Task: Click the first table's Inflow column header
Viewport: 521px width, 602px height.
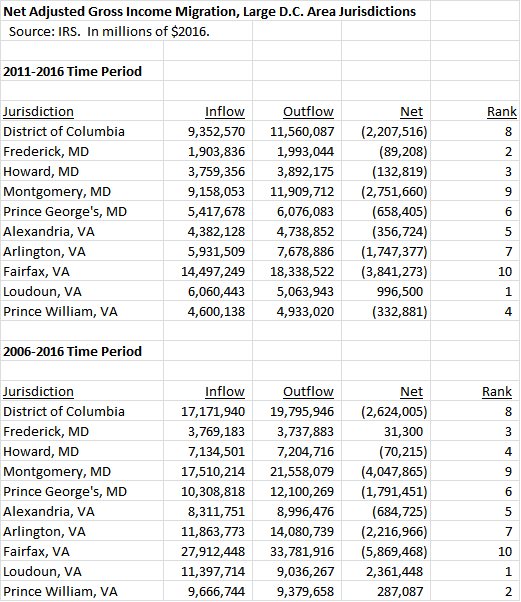Action: (225, 111)
